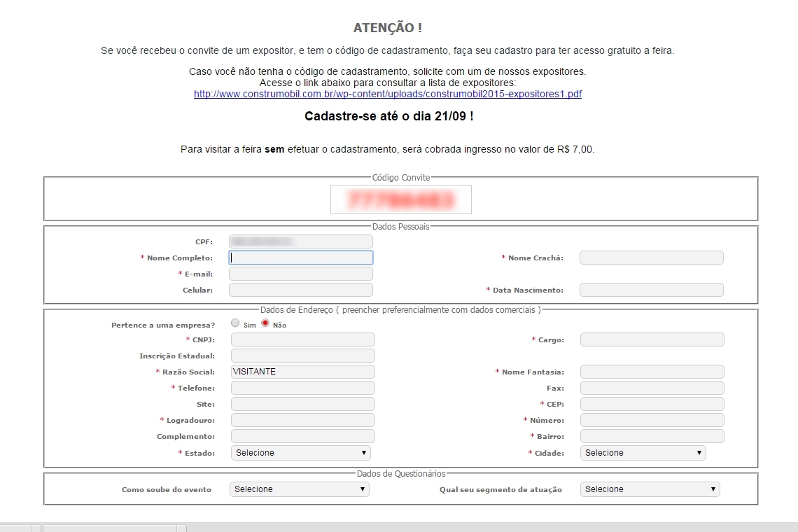This screenshot has width=798, height=532.
Task: Click the Celular input field
Action: (x=301, y=290)
